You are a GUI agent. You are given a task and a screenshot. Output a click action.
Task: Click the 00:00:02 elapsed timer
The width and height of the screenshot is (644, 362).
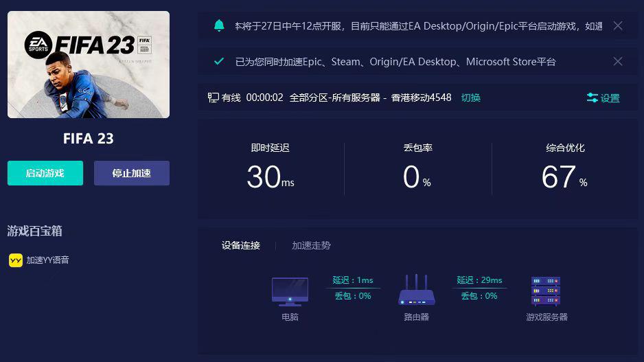coord(264,98)
